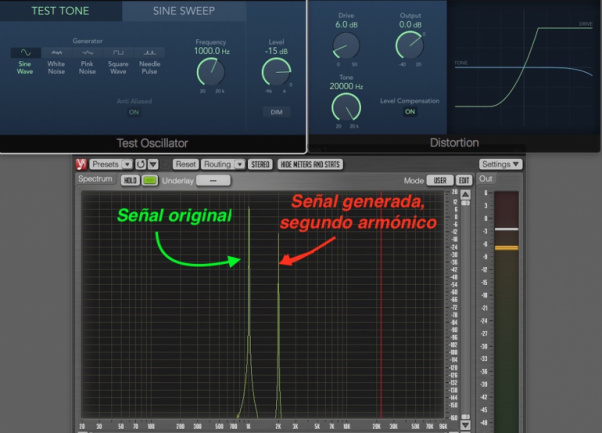Click the Reset button
Viewport: 602px width, 433px height.
[x=186, y=164]
